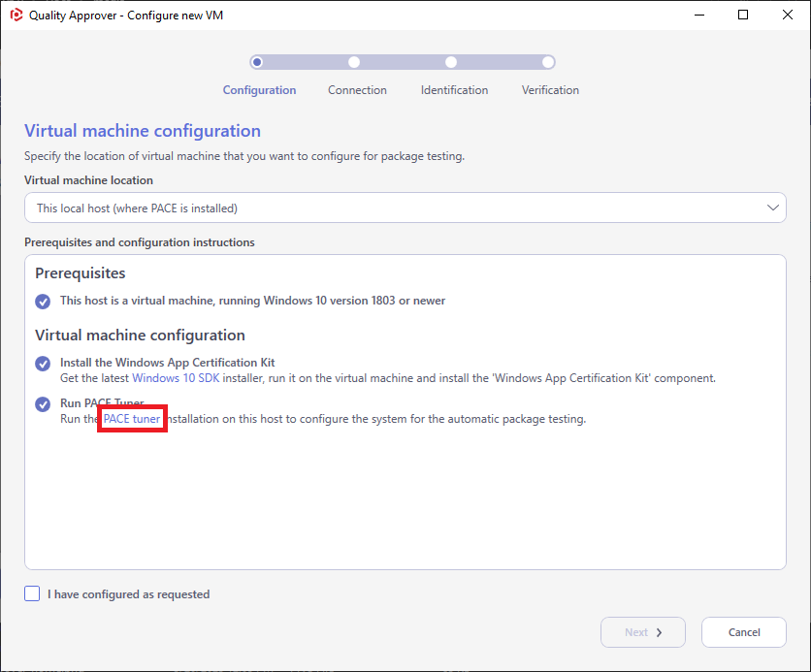The height and width of the screenshot is (672, 811).
Task: Click the arrow icon inside Next button
Action: pos(659,632)
